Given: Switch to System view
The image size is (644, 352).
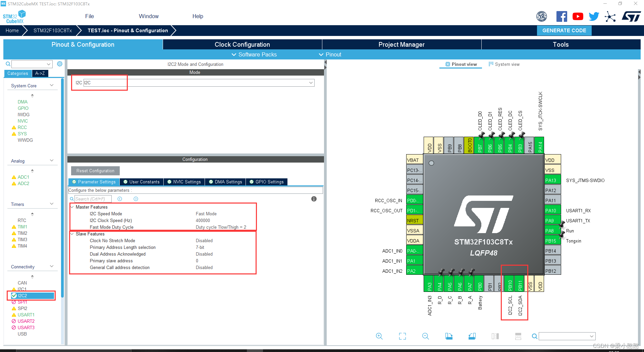Looking at the screenshot, I should click(x=504, y=64).
